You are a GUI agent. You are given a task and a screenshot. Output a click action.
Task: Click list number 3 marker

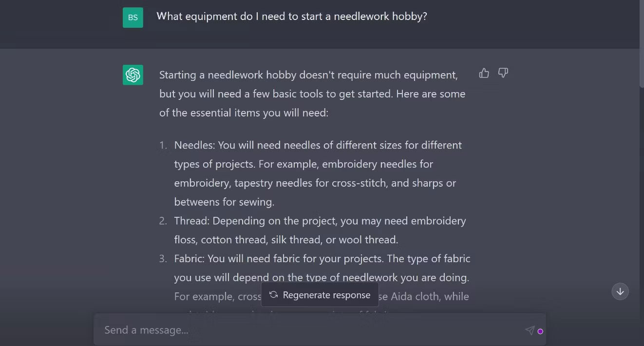coord(163,259)
